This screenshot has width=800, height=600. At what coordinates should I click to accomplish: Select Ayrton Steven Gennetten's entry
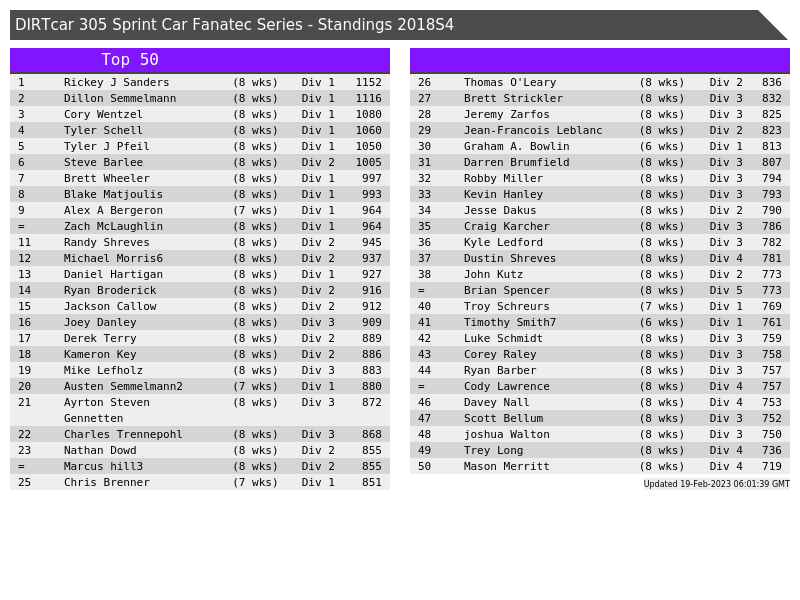tap(106, 410)
